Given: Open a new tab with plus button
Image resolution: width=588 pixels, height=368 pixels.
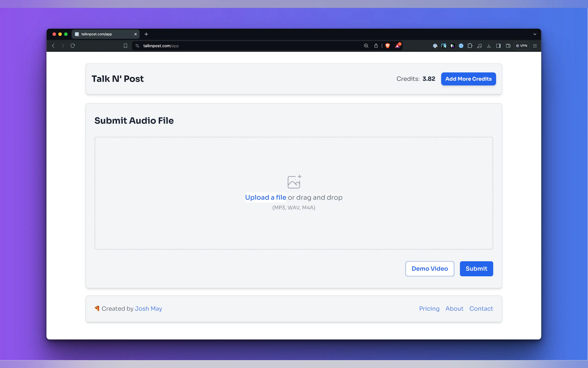Looking at the screenshot, I should click(146, 34).
